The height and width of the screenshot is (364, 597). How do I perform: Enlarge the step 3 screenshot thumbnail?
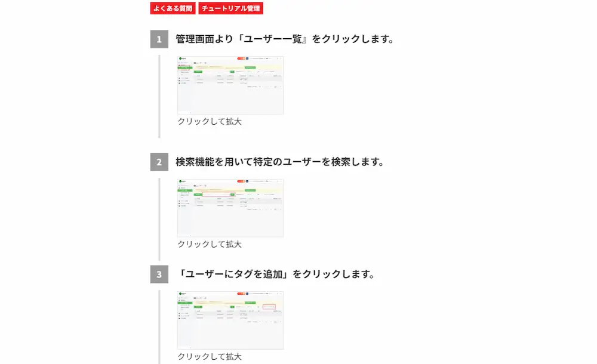coord(230,320)
